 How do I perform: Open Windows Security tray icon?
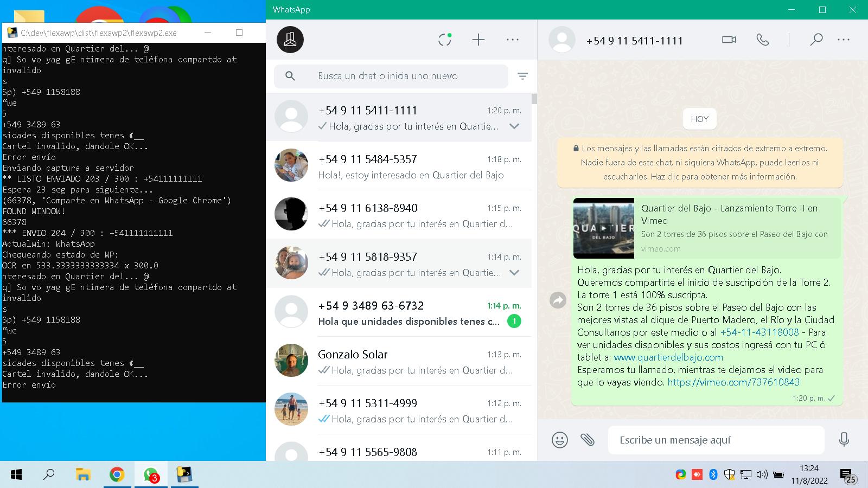pyautogui.click(x=730, y=474)
